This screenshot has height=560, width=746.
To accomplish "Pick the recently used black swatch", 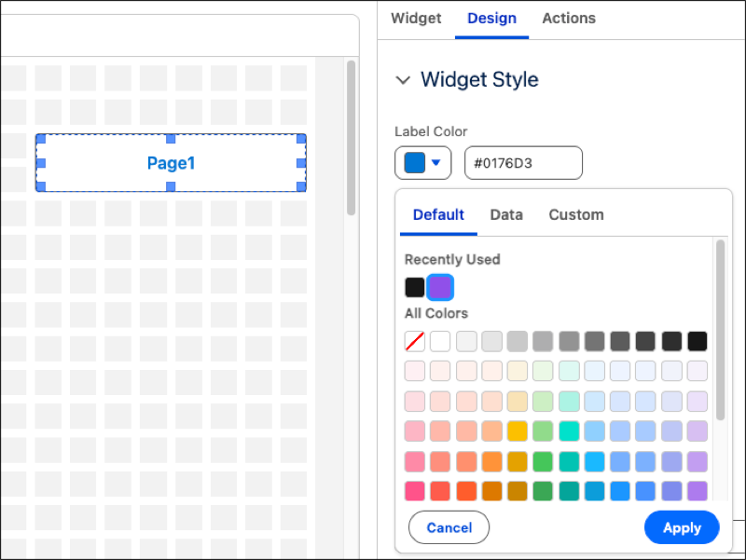I will pos(414,288).
